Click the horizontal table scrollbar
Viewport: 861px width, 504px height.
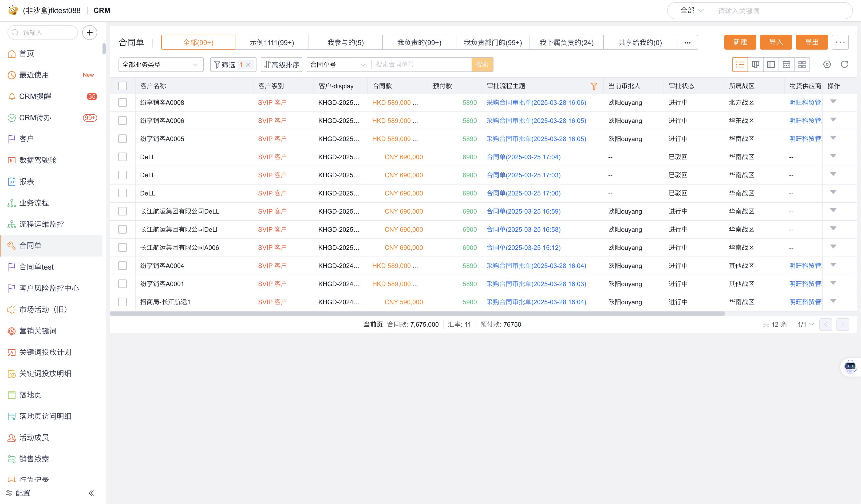417,313
